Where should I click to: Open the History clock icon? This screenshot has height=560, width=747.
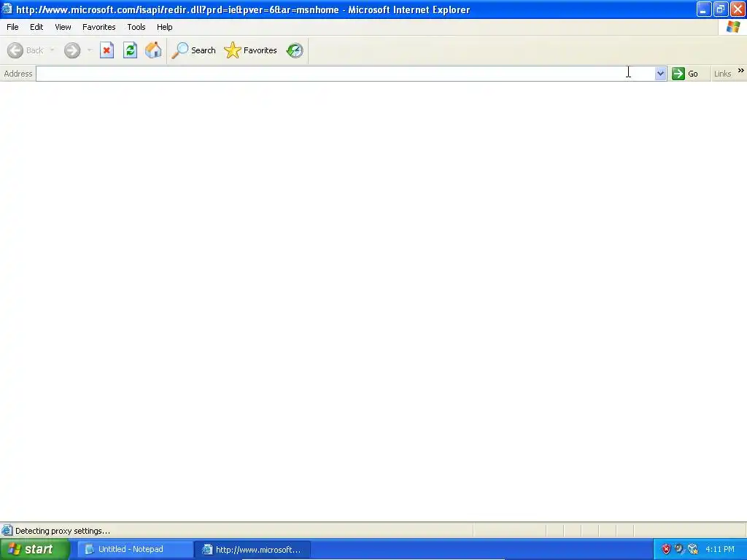[295, 50]
